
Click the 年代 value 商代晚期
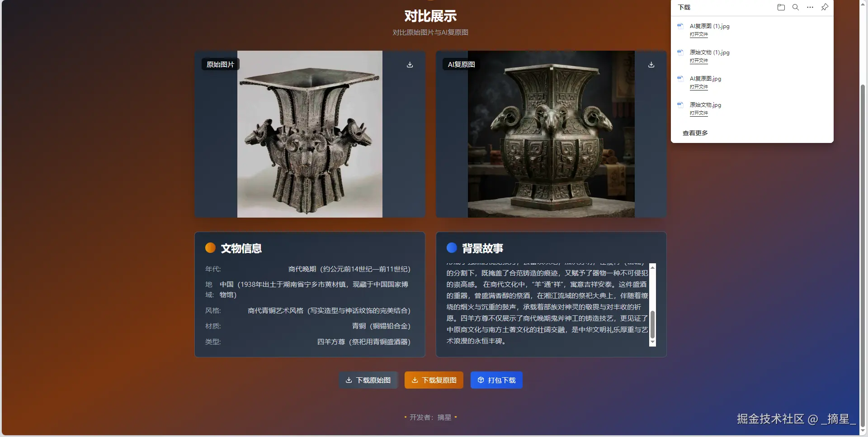349,269
